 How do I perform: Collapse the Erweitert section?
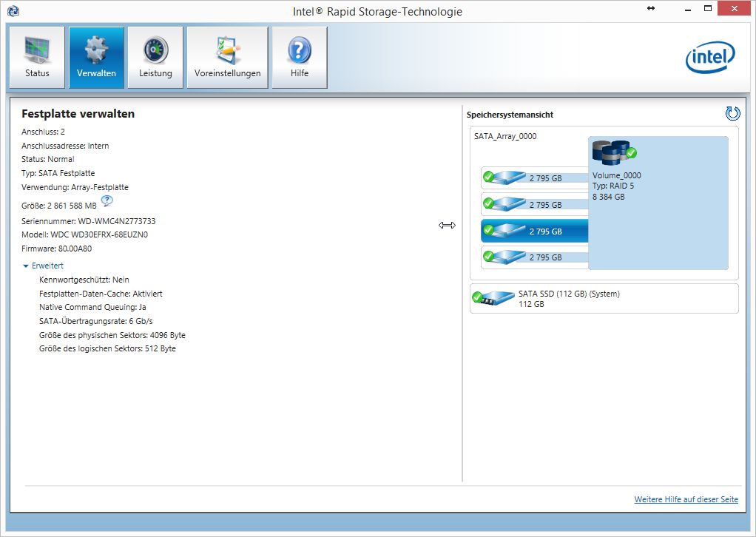(43, 266)
